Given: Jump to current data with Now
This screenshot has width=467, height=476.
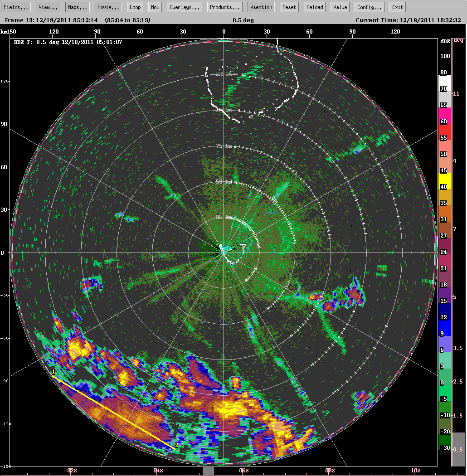Looking at the screenshot, I should click(155, 7).
